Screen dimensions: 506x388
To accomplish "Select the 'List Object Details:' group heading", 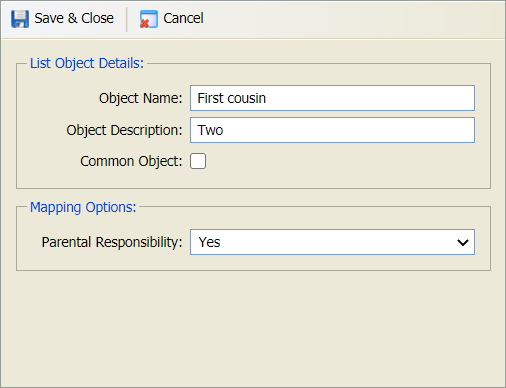I will tap(87, 63).
